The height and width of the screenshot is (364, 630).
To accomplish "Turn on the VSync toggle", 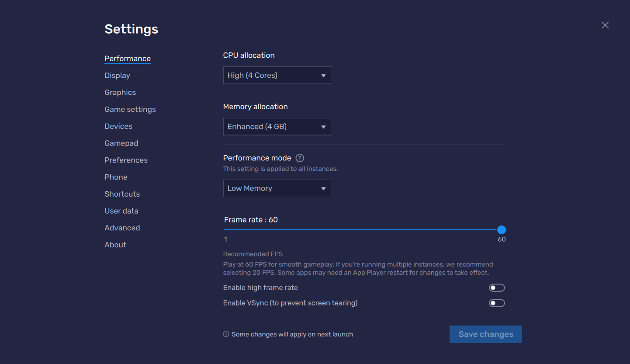I will (497, 303).
